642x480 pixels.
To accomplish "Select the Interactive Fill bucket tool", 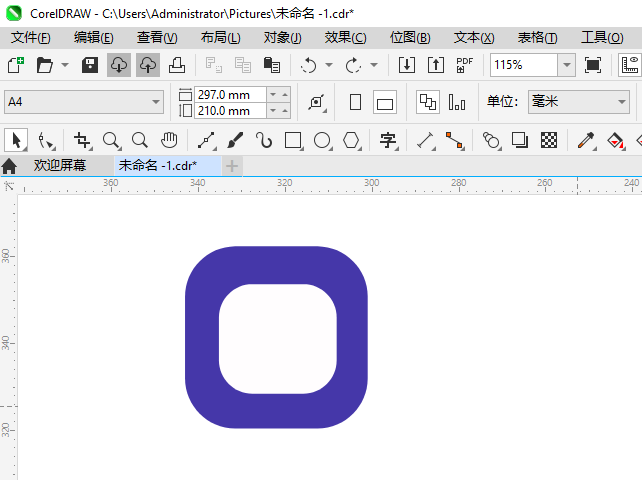I will click(615, 140).
